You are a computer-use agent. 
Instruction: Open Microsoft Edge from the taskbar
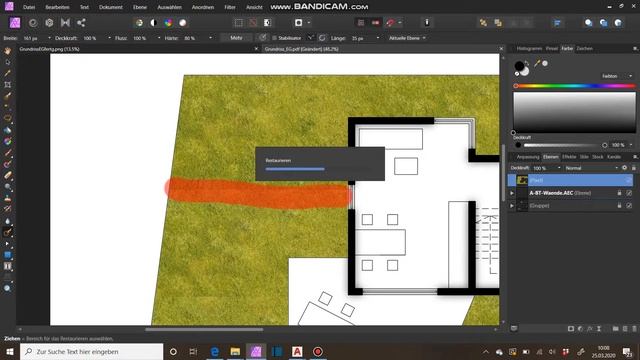point(214,351)
